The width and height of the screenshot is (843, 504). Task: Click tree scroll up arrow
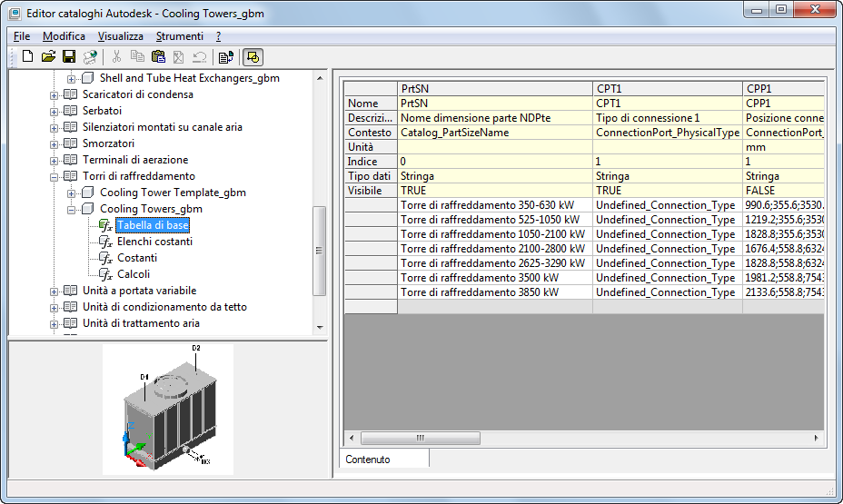320,78
